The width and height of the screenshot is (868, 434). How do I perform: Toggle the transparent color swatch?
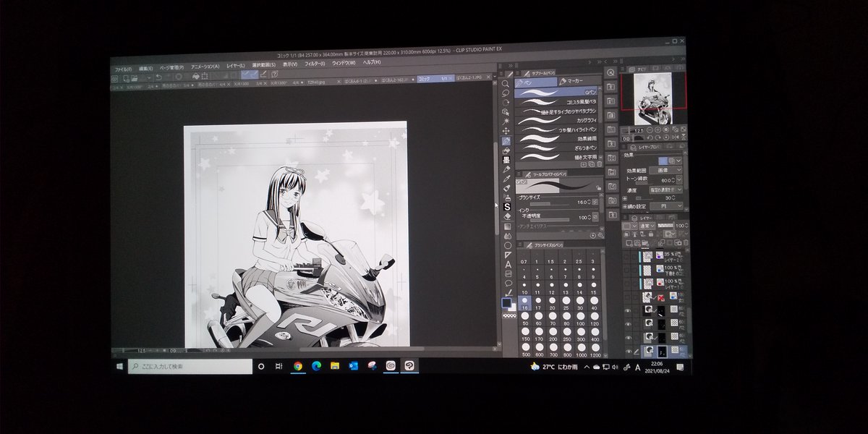(x=509, y=315)
